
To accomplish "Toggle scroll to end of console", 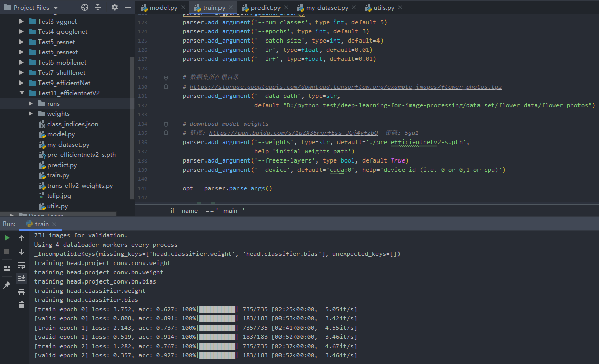I will (x=22, y=278).
